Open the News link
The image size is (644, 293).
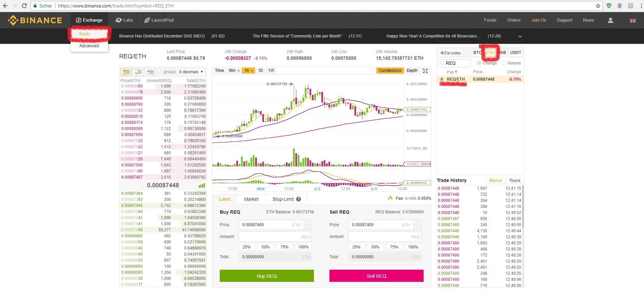[x=588, y=20]
